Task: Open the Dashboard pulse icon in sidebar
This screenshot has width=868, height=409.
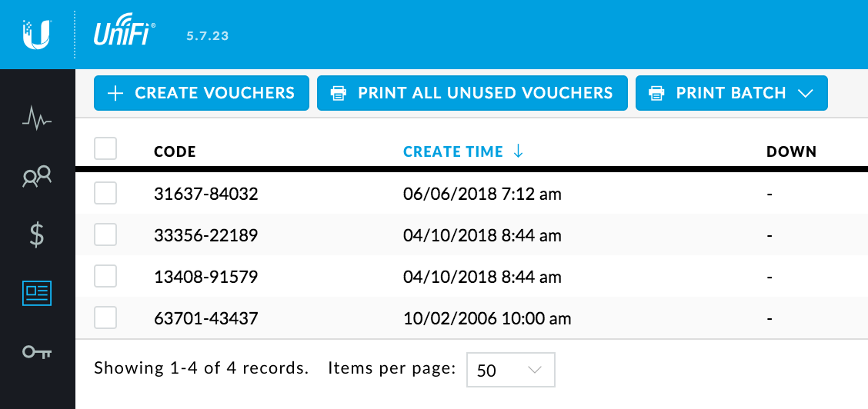Action: pos(37,119)
